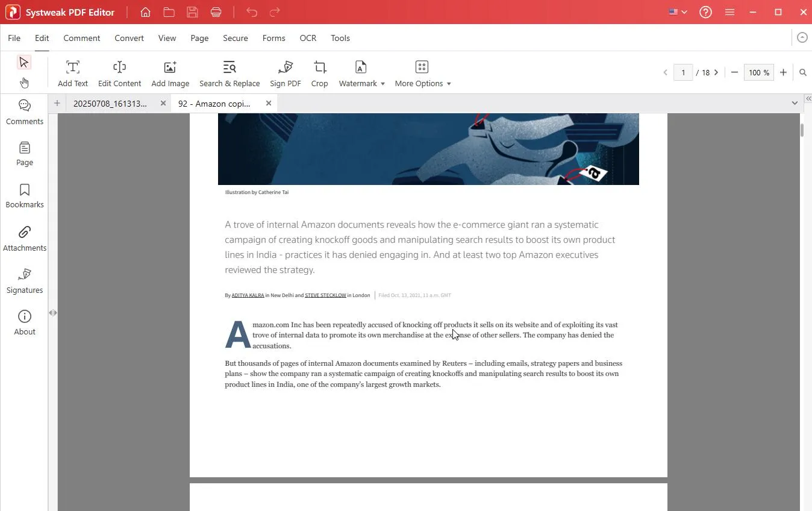Open the 20250708_161313 document tab
The height and width of the screenshot is (511, 812).
pos(111,103)
